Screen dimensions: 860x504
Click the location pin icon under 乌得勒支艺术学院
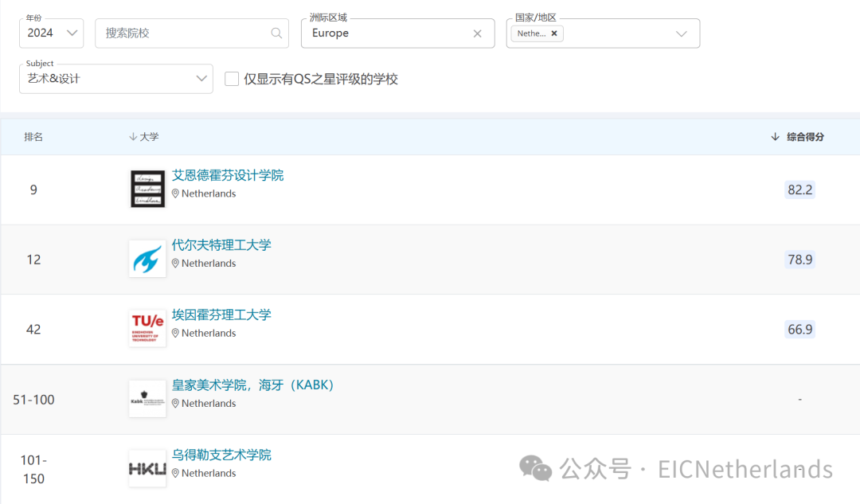(x=175, y=473)
